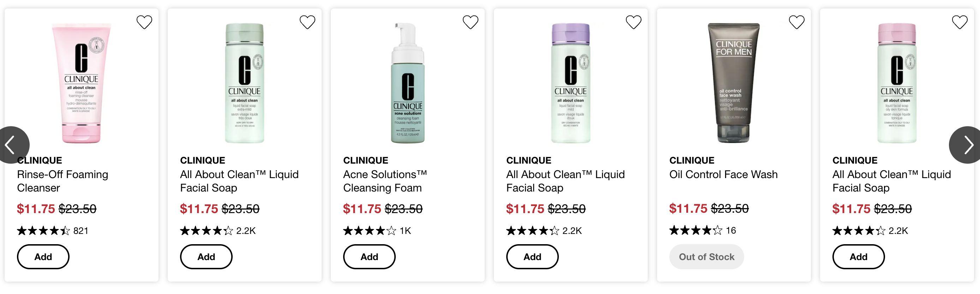This screenshot has width=980, height=294.
Task: Add the Acne Solutions Cleansing Foam to bag
Action: coord(369,257)
